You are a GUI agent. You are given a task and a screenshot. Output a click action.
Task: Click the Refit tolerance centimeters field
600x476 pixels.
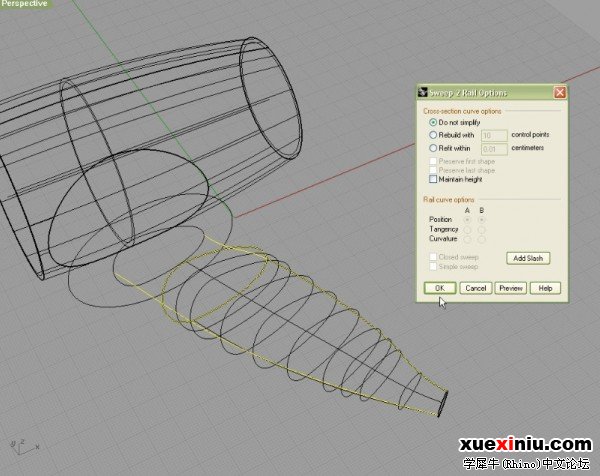point(494,149)
